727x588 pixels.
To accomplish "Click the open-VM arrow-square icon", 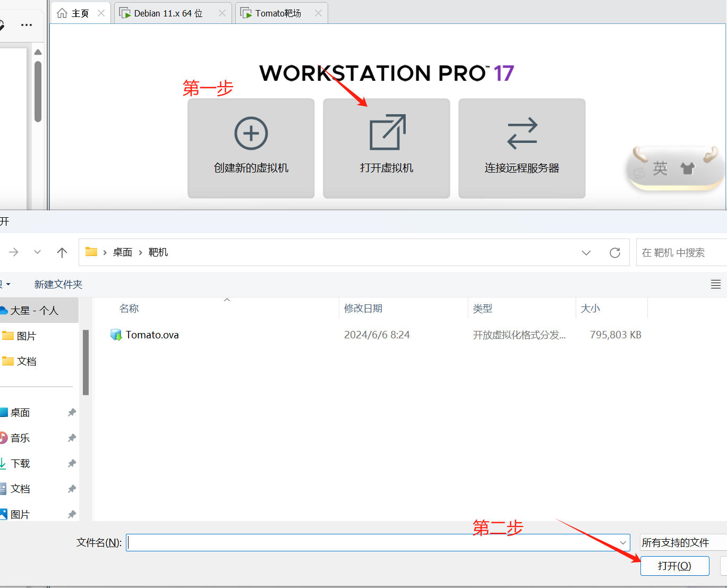I will pos(388,132).
